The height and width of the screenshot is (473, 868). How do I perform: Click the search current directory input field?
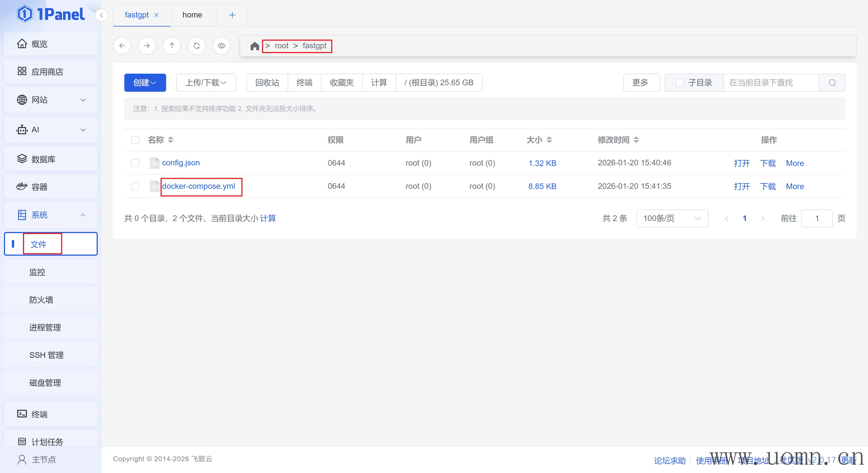771,82
